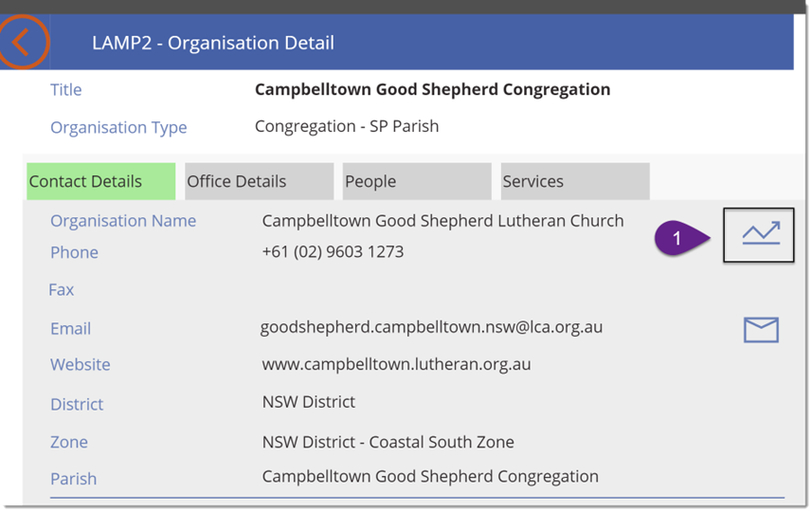Click the Website label
812x512 pixels.
coord(81,365)
